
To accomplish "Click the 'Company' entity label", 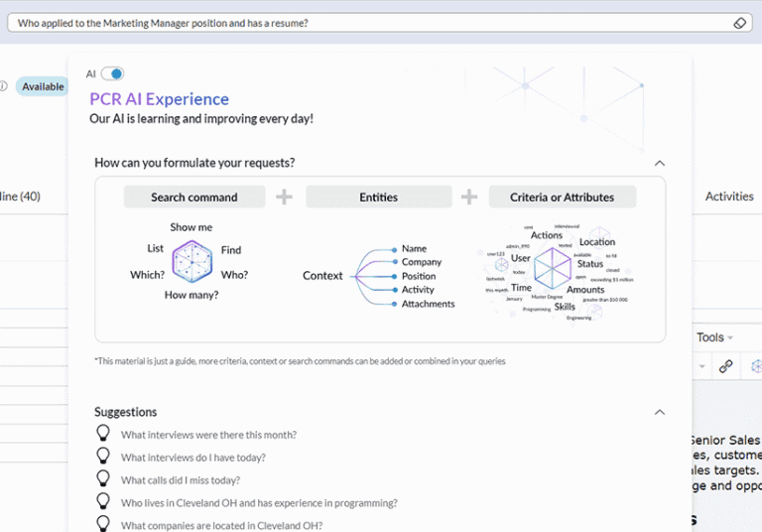I will point(422,262).
